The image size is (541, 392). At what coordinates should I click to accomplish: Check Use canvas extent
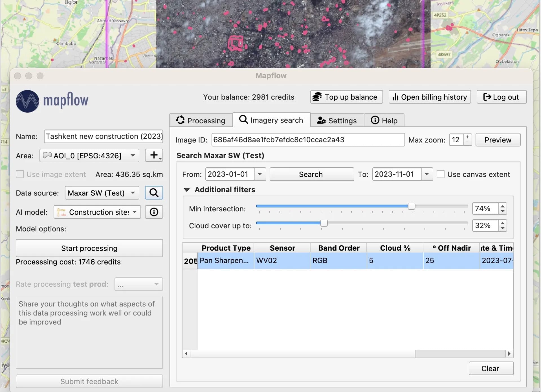441,174
